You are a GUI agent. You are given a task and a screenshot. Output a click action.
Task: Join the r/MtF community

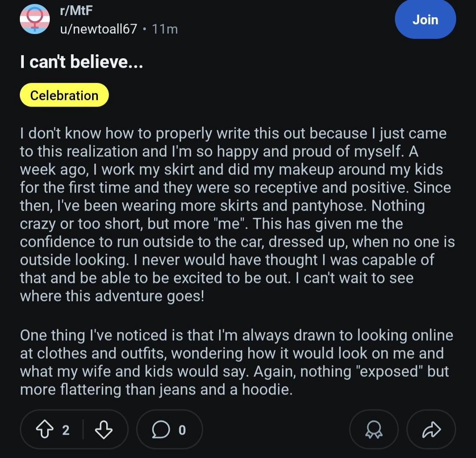pyautogui.click(x=425, y=20)
